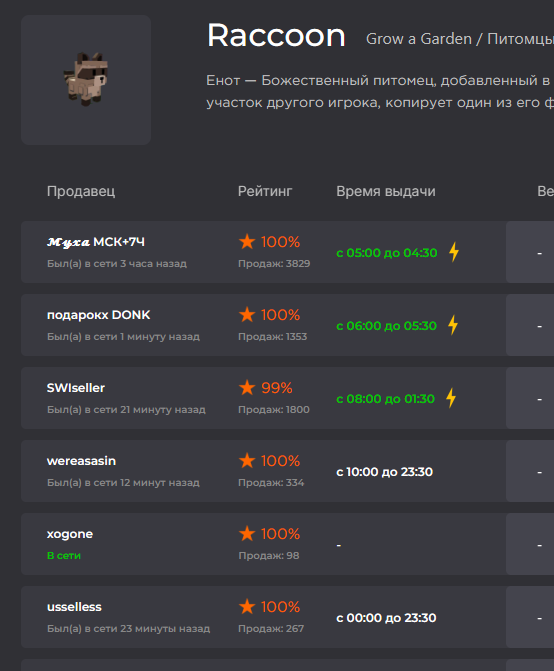This screenshot has width=554, height=671.
Task: Click the lightning bolt in SWIseller's row
Action: point(451,398)
